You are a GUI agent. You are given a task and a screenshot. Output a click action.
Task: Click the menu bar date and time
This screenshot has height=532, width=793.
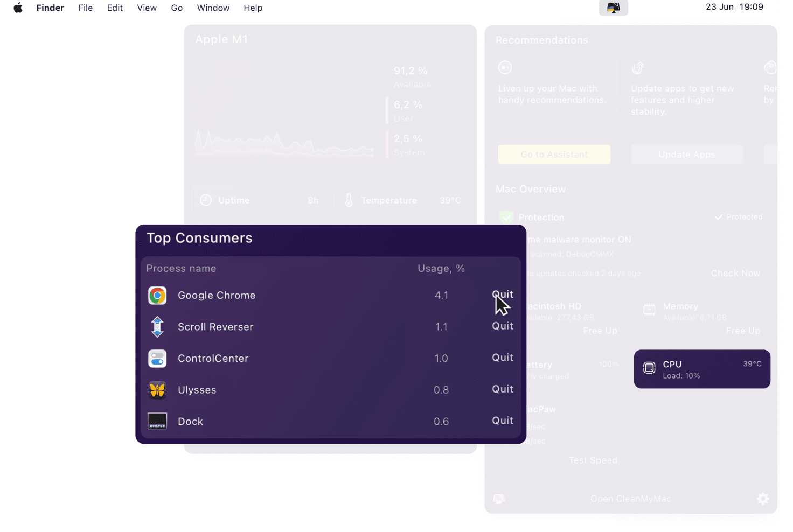point(734,7)
